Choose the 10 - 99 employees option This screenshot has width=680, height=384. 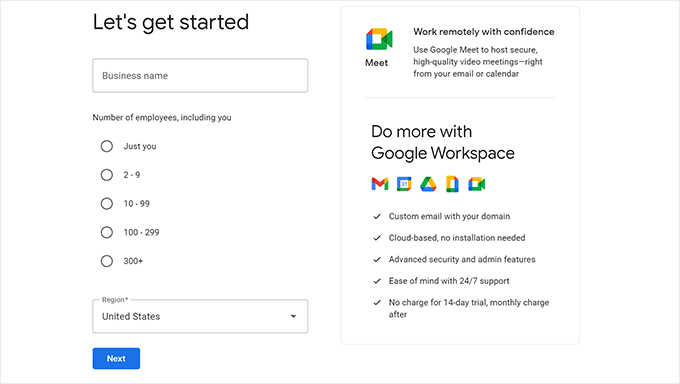click(107, 203)
